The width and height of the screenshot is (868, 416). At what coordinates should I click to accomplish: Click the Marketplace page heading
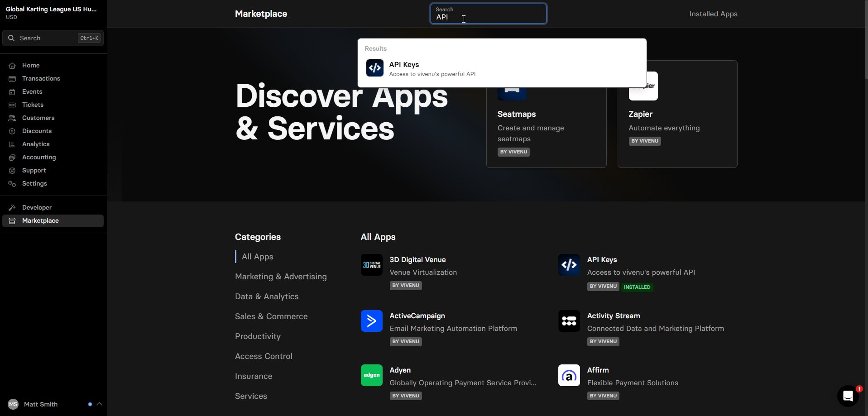click(x=261, y=14)
